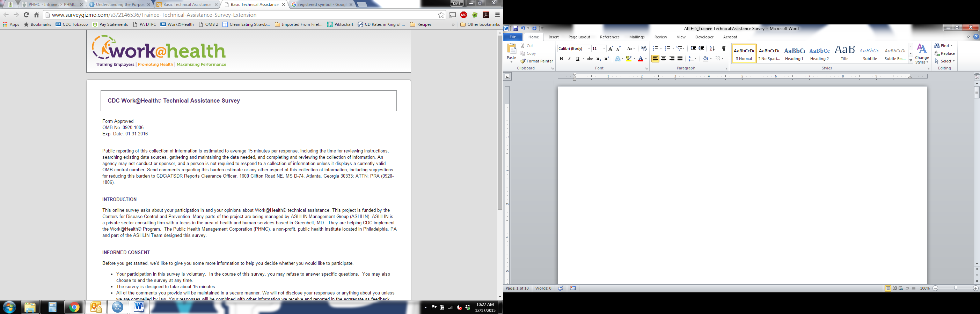Open the Chrome hamburger menu
The image size is (980, 314).
pos(497,15)
